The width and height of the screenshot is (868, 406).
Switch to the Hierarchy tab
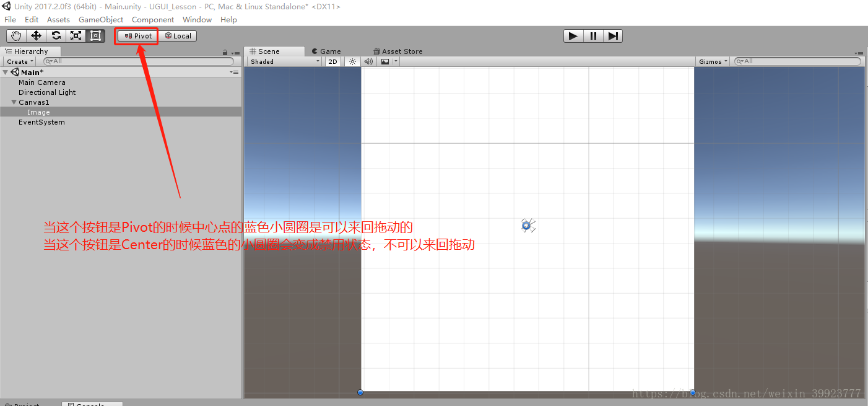[x=31, y=51]
